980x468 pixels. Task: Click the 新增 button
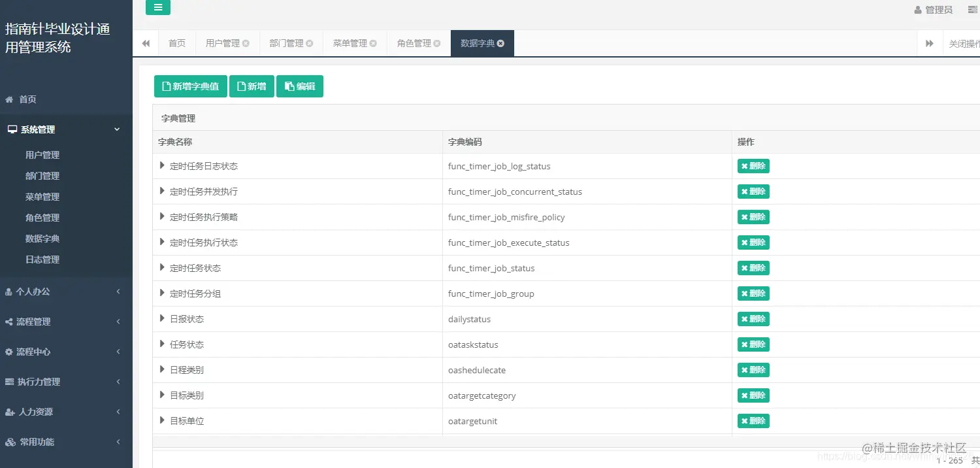point(252,86)
